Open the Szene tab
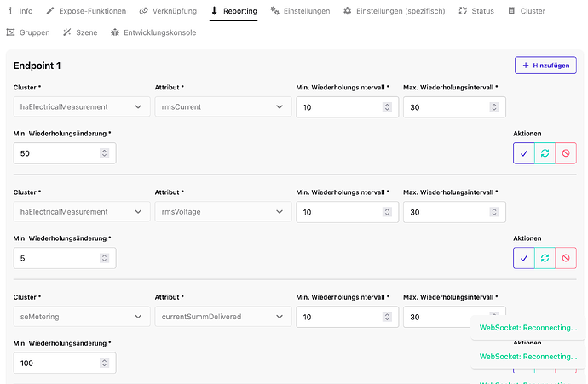 80,32
